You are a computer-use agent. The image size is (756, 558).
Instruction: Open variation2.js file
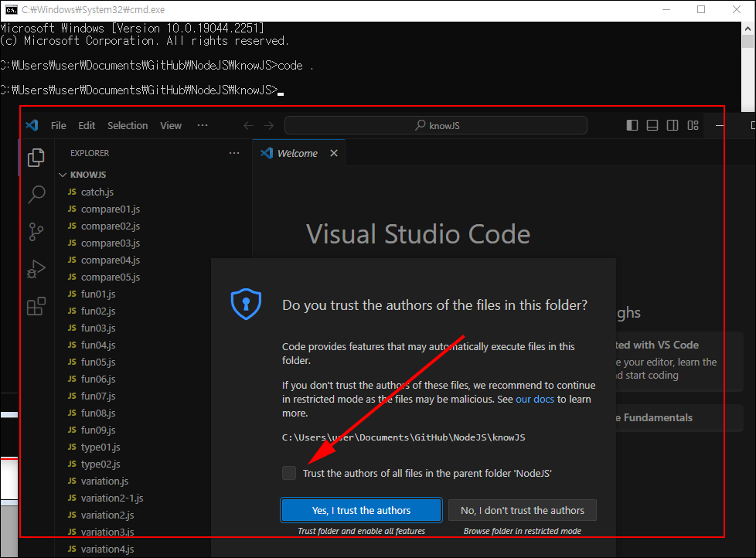click(107, 515)
